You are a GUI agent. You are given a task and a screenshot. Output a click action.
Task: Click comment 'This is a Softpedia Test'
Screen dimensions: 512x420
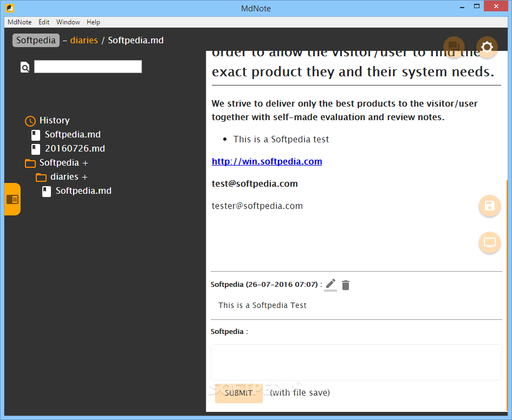coord(263,305)
